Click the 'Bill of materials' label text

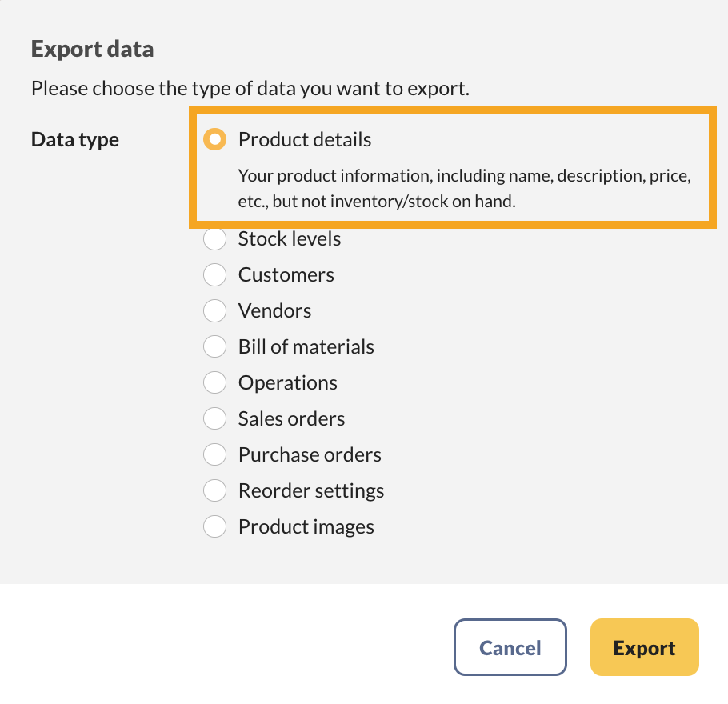point(306,347)
